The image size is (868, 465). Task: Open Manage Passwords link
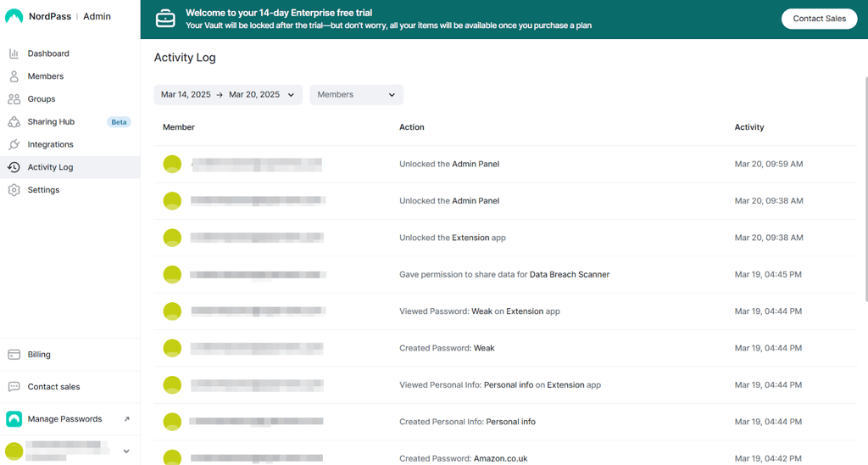click(70, 419)
